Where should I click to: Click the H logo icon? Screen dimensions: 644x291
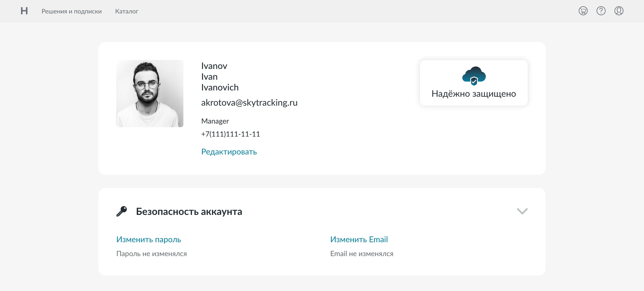(24, 11)
